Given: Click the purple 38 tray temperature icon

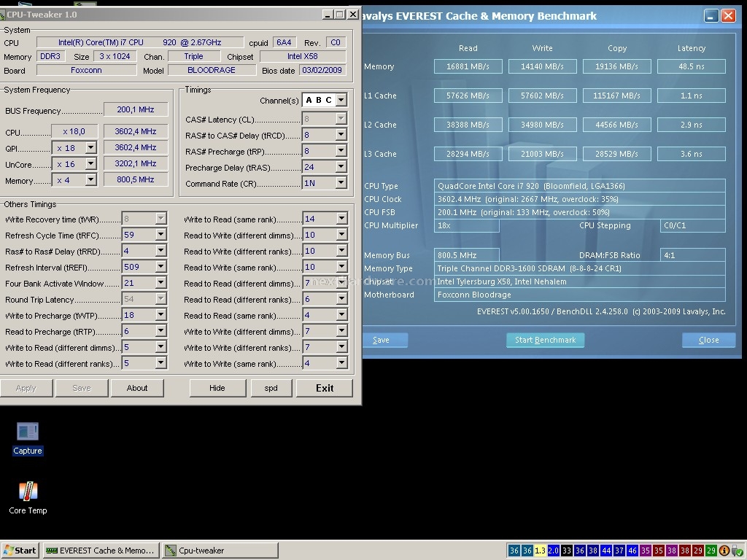Looking at the screenshot, I should pos(672,551).
